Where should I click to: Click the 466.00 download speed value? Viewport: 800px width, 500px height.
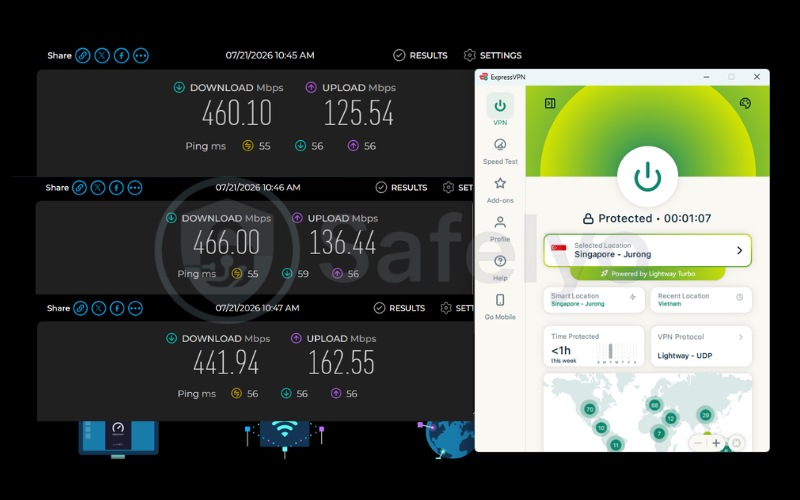tap(226, 242)
